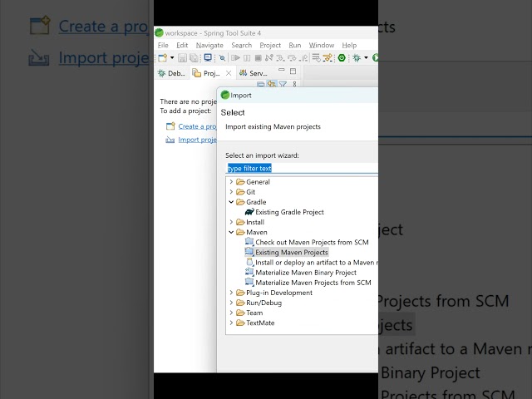Screen dimensions: 532x399
Task: Click the green Spring Boot power icon
Action: click(342, 57)
